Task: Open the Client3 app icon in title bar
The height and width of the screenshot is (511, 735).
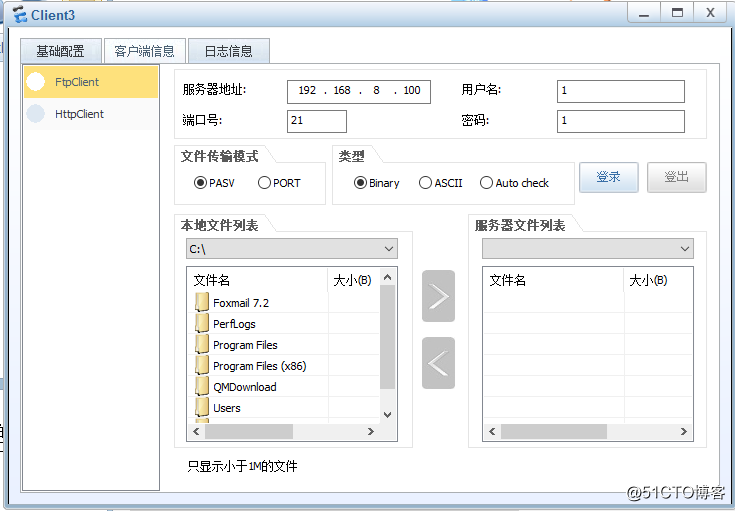Action: (20, 15)
